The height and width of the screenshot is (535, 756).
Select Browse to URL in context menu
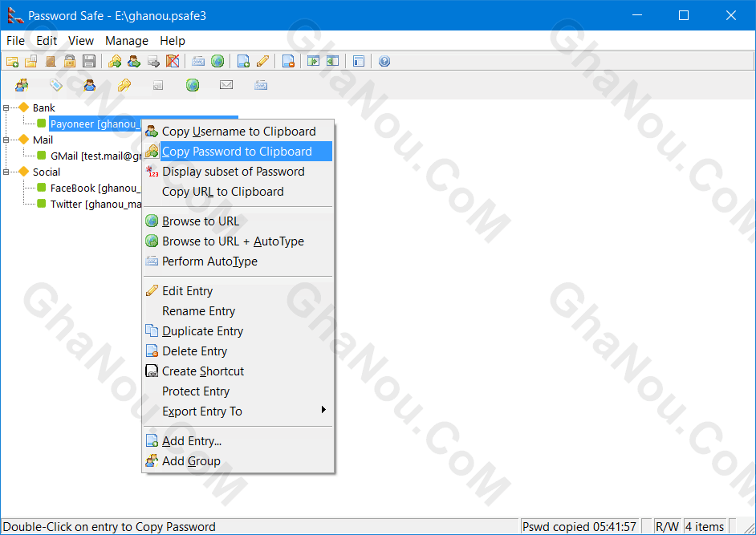(238, 221)
